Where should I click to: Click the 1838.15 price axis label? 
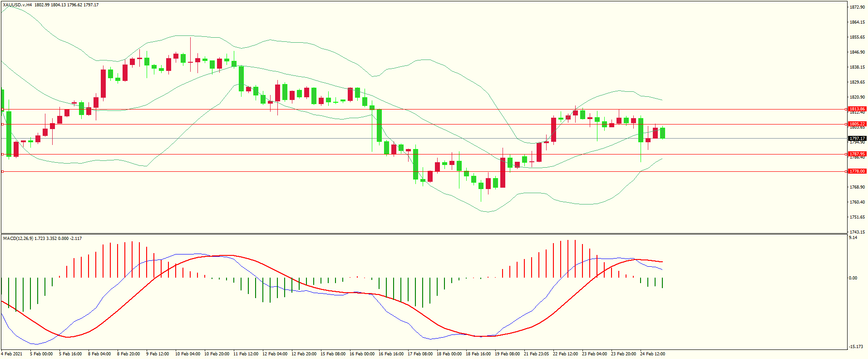[x=857, y=67]
